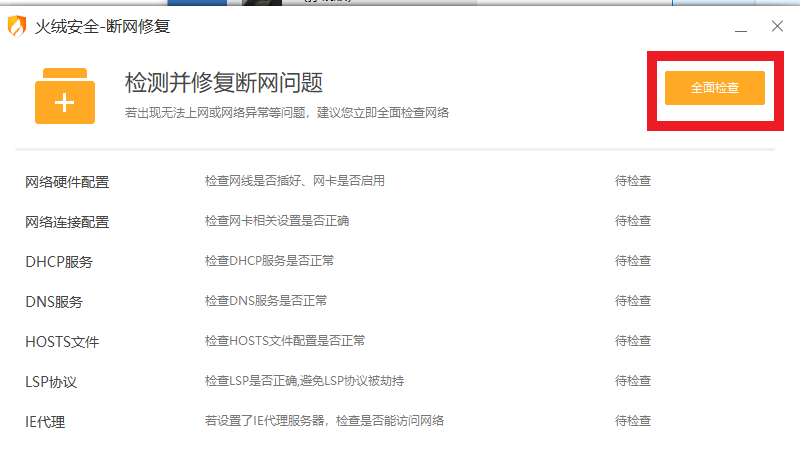This screenshot has width=800, height=450.
Task: Click the LSP协议 row label
Action: point(51,381)
